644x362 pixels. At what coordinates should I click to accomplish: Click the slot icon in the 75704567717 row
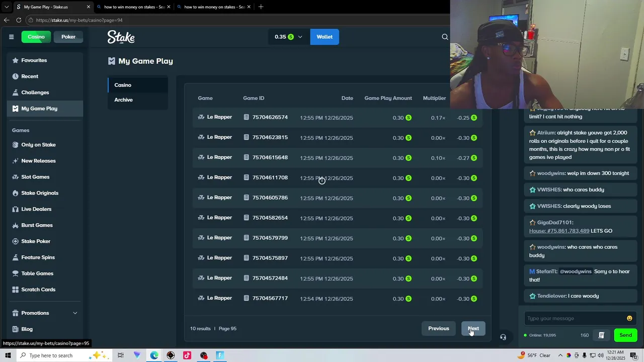201,298
